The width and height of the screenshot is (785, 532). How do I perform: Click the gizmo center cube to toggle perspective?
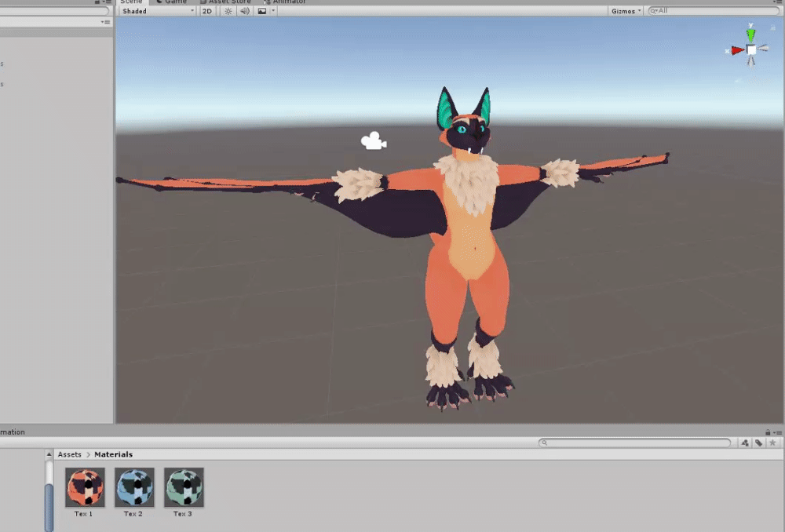751,49
